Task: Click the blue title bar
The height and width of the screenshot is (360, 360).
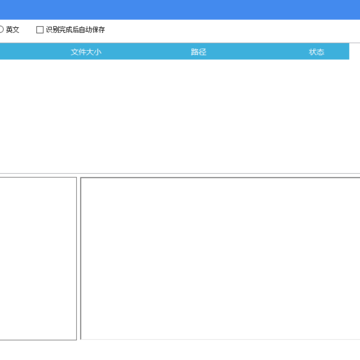Action: (180, 9)
